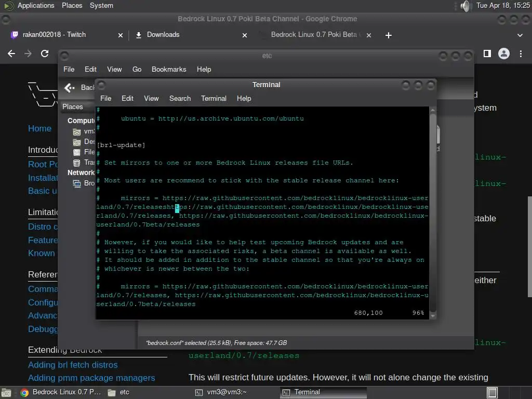Open Help menu in etc file manager
Screen dimensions: 532x399
coord(204,69)
